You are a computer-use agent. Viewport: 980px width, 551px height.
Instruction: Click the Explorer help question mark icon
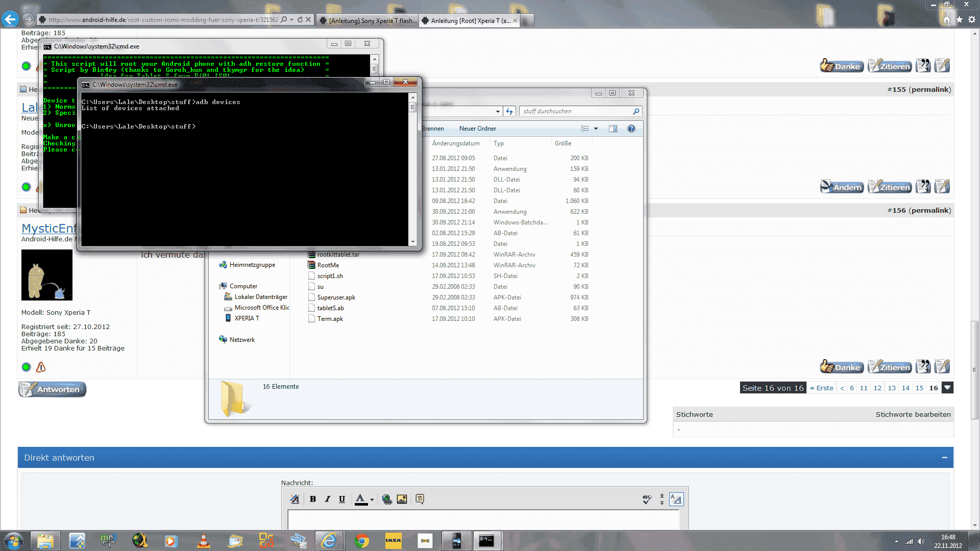pyautogui.click(x=631, y=129)
